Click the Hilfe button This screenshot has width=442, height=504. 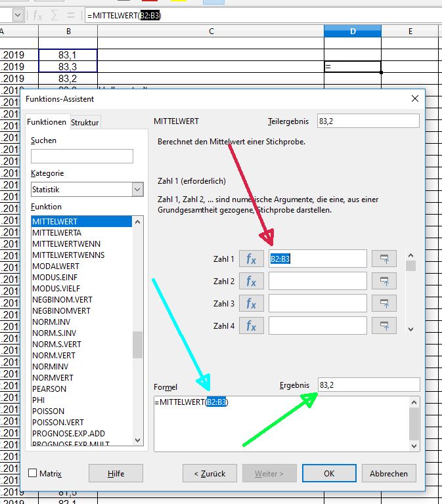click(116, 473)
